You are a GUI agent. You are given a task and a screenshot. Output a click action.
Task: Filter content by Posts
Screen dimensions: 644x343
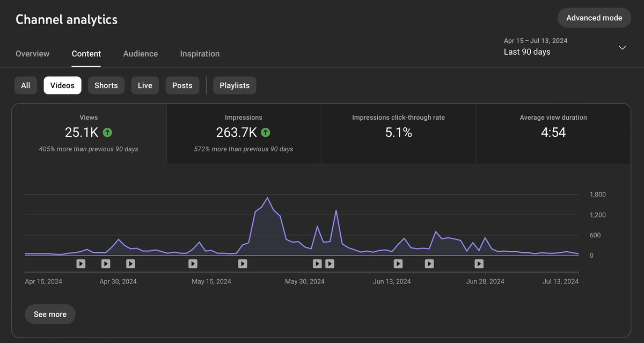(182, 85)
